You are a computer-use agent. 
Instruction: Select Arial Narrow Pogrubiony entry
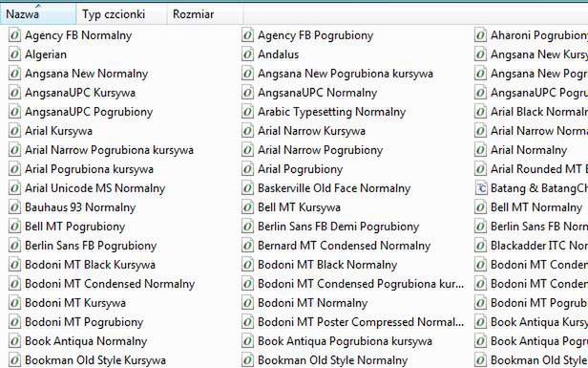[321, 150]
